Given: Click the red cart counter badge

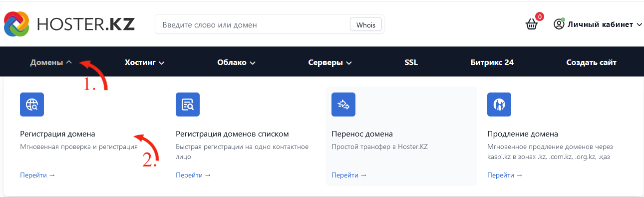Looking at the screenshot, I should point(539,16).
